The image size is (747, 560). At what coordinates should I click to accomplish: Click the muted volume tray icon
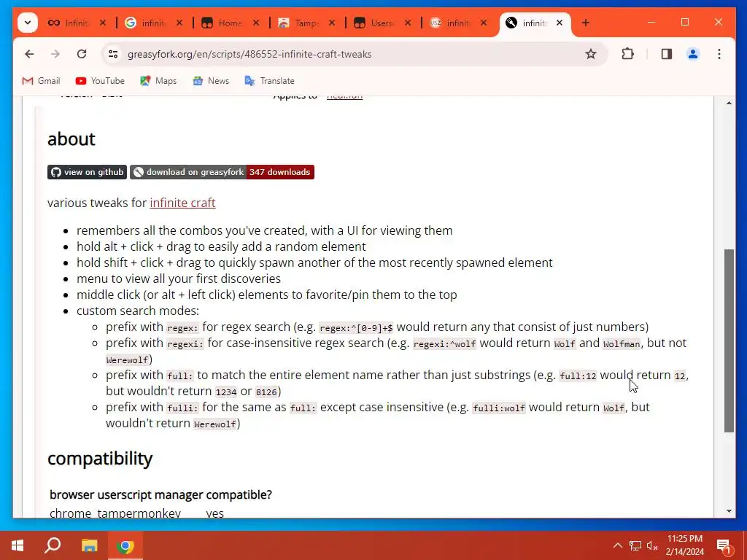pyautogui.click(x=652, y=545)
